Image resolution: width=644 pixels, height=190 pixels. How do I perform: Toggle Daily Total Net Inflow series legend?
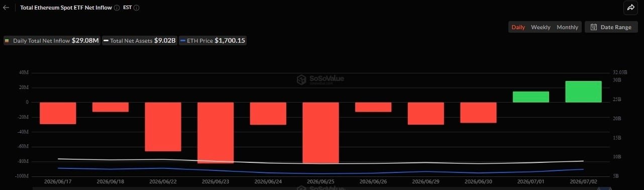tap(52, 40)
